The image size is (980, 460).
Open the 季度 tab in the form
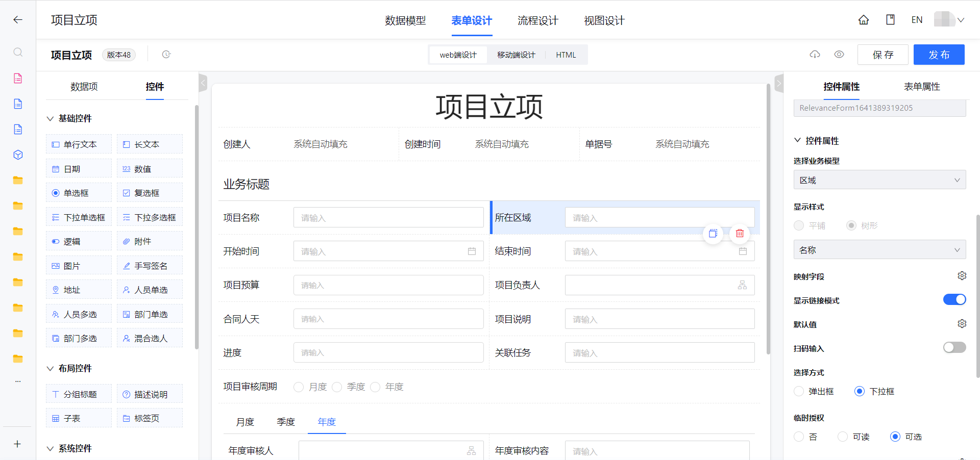(x=286, y=422)
